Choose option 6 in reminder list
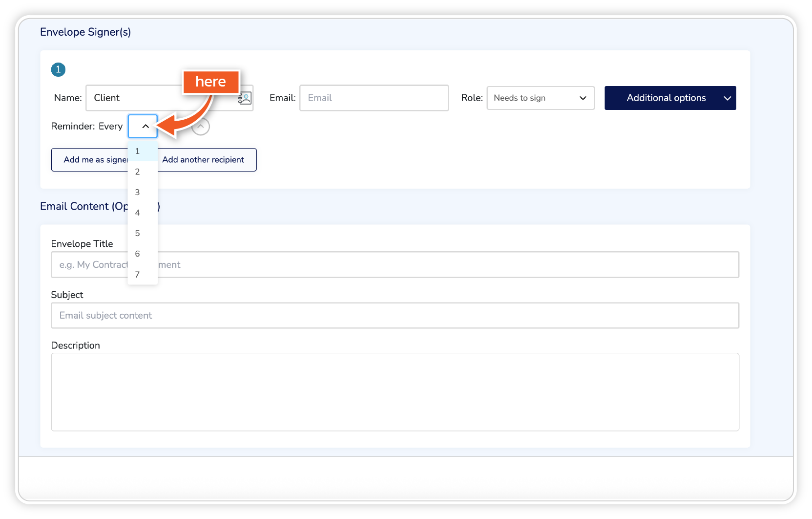The width and height of the screenshot is (812, 519). click(x=143, y=254)
